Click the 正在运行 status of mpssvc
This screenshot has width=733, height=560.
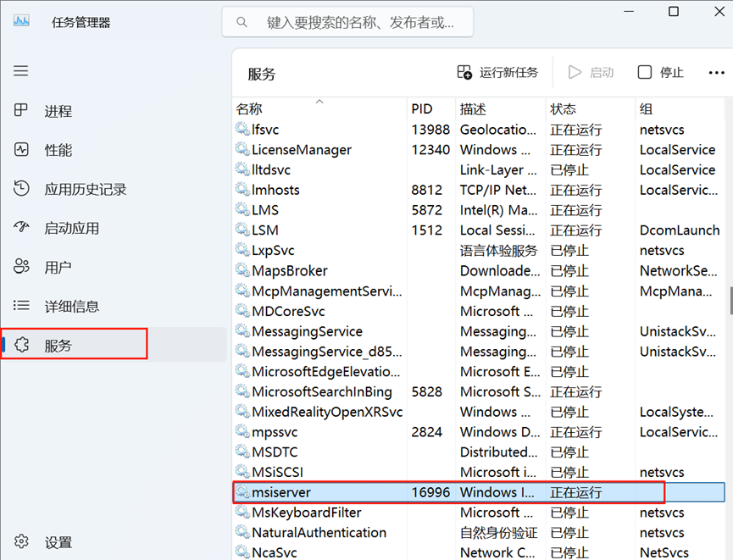pyautogui.click(x=576, y=432)
